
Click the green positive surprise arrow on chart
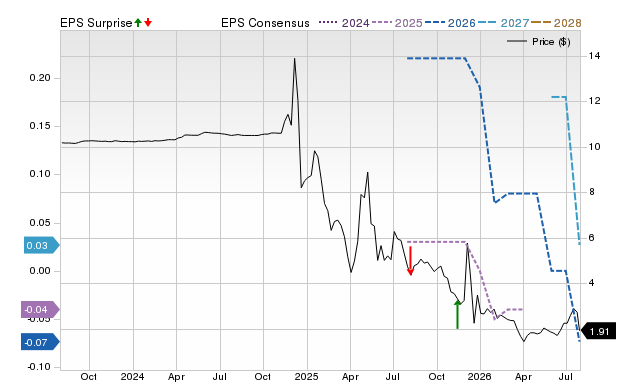[458, 314]
